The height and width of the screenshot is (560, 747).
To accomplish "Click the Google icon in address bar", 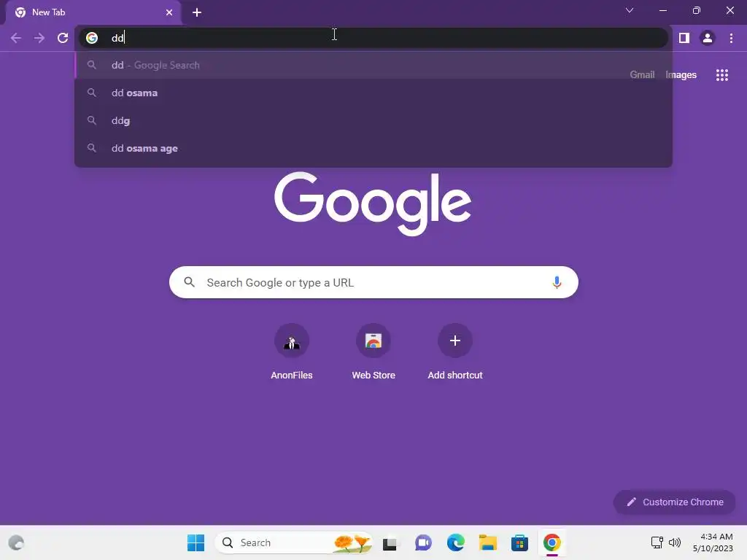I will pyautogui.click(x=92, y=38).
